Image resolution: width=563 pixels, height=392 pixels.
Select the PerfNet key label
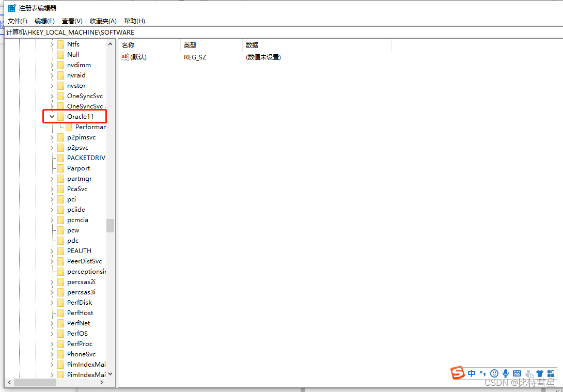[x=79, y=323]
